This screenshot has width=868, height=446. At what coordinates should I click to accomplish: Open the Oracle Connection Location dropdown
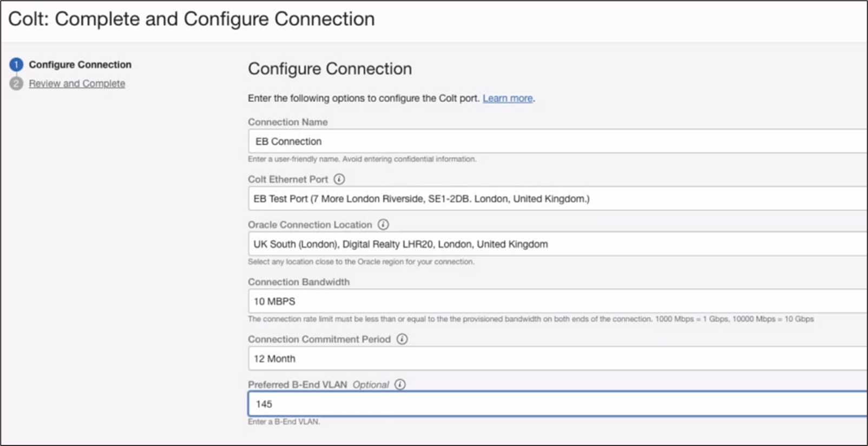click(x=558, y=244)
